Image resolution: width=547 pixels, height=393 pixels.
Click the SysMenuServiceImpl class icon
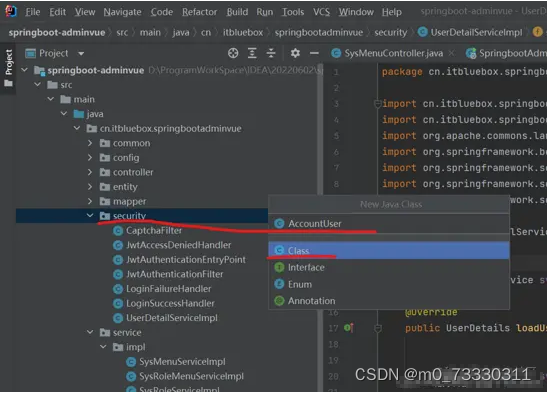point(131,362)
